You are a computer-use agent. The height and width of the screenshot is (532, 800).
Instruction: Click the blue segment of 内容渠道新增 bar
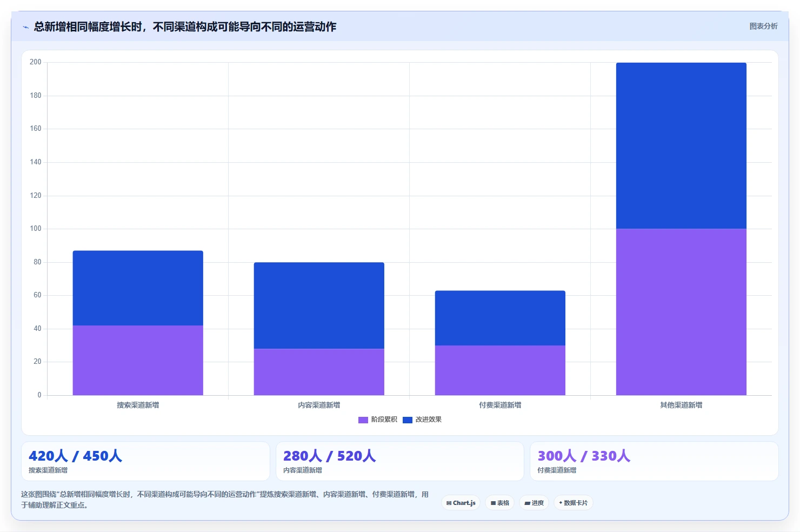pyautogui.click(x=319, y=305)
